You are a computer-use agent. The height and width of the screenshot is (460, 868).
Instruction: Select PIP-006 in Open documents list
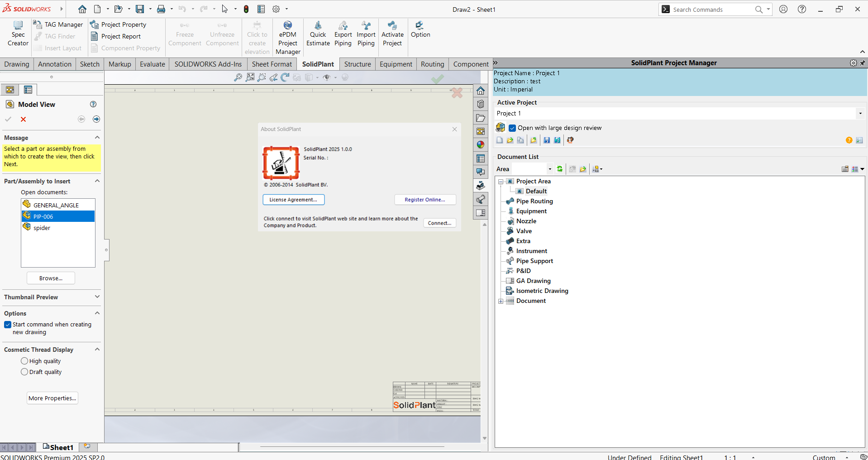click(x=58, y=216)
